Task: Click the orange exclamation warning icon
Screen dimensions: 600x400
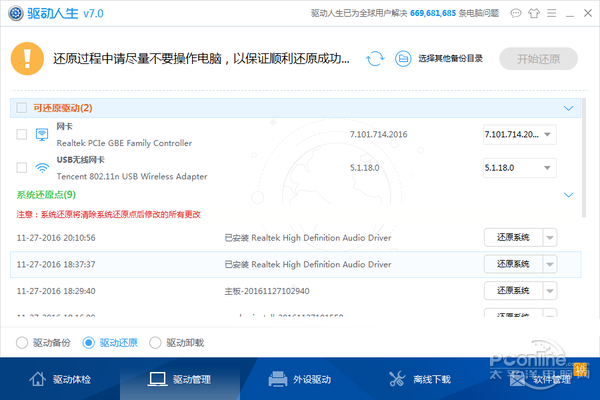Action: 27,59
